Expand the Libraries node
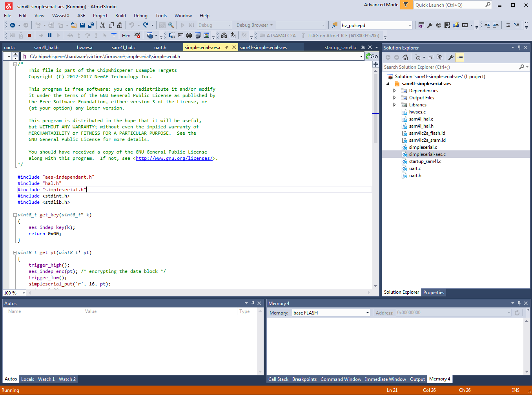532x395 pixels. [395, 105]
